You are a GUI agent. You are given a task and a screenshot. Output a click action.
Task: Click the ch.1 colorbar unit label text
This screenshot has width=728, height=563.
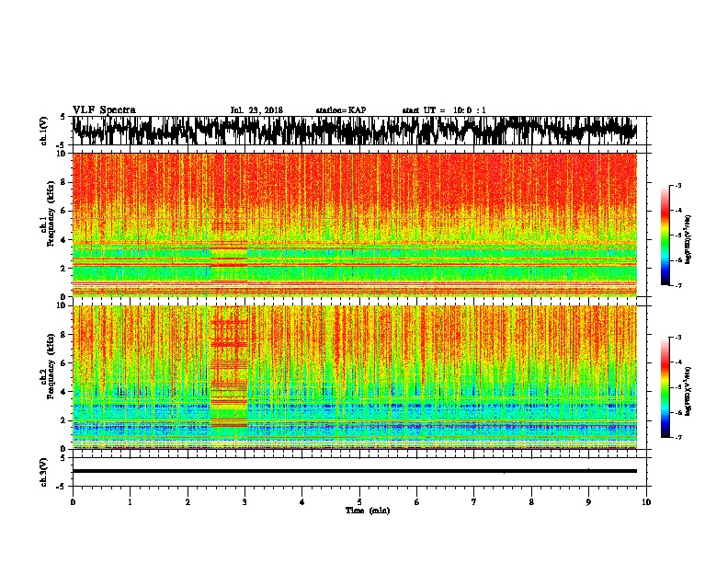tap(688, 240)
